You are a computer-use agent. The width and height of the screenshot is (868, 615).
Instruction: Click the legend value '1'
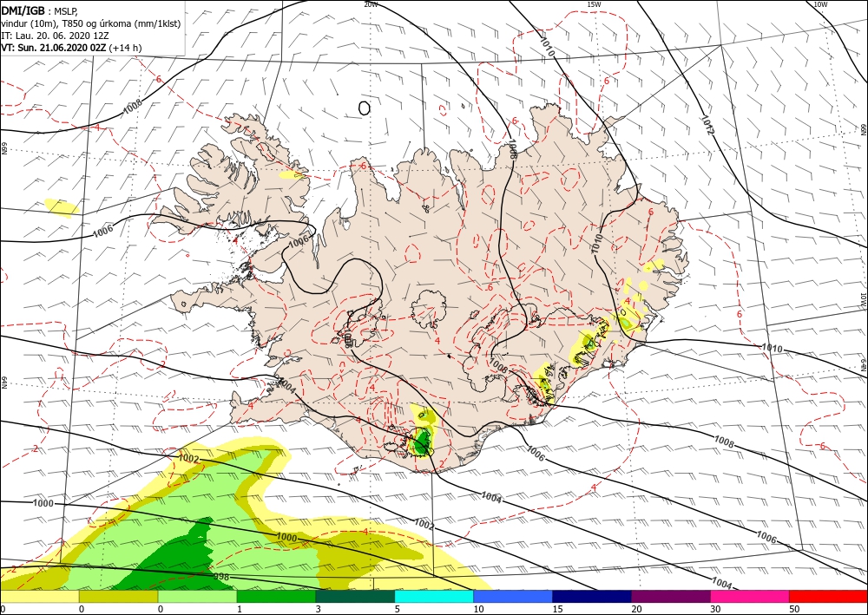pos(240,609)
